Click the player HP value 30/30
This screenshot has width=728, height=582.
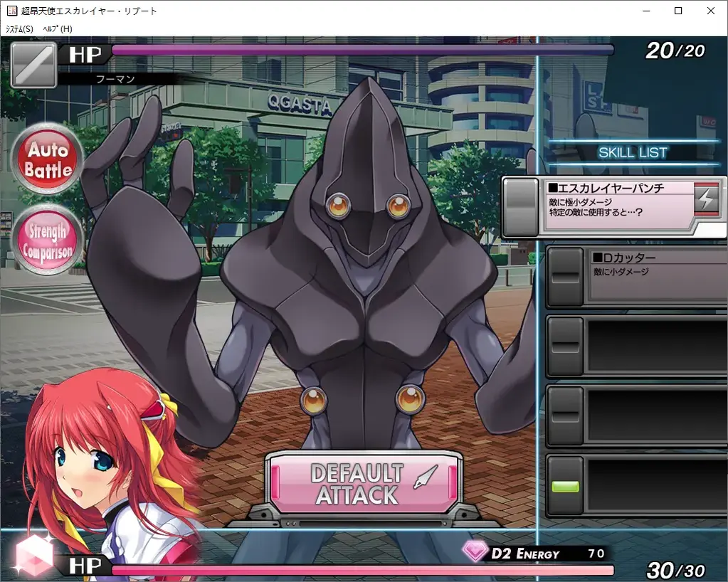(675, 571)
